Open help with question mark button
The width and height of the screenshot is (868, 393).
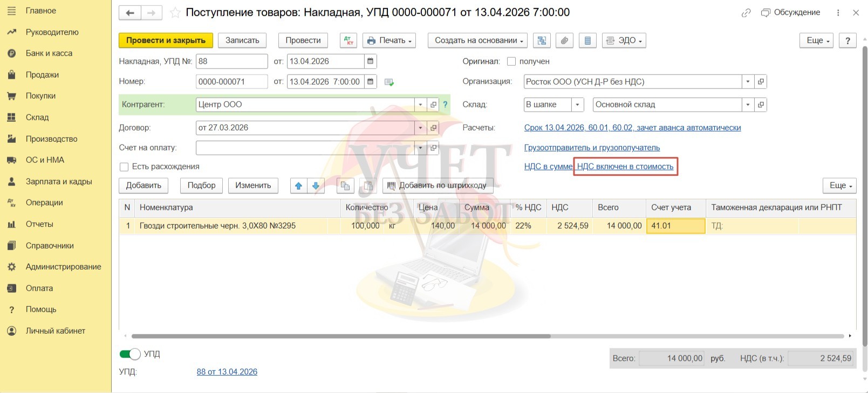pyautogui.click(x=848, y=40)
